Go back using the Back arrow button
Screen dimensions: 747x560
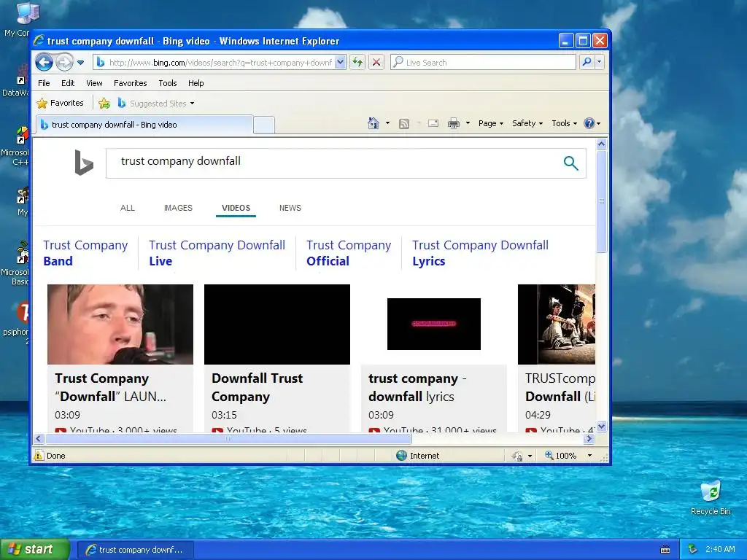[x=44, y=62]
